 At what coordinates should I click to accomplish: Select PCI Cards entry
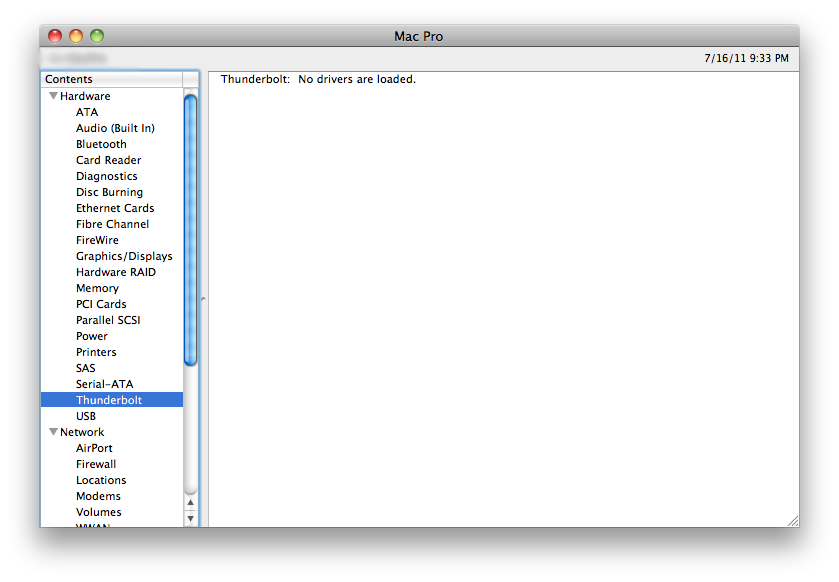[101, 304]
